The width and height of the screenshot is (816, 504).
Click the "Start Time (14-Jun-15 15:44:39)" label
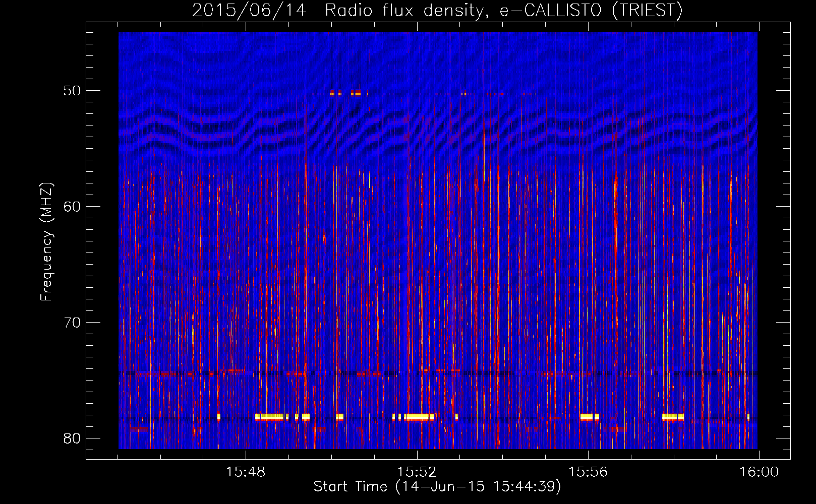point(437,487)
